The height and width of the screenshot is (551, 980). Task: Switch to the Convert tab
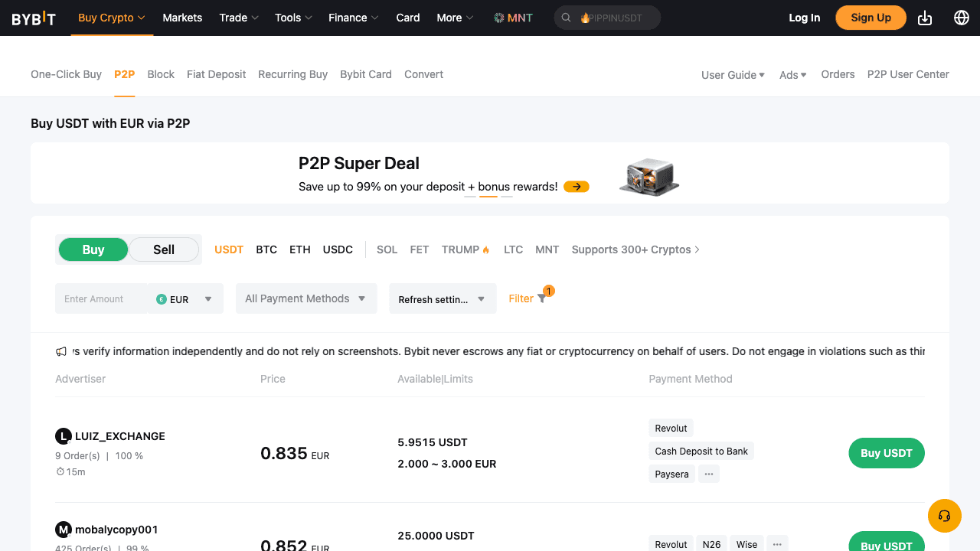click(x=424, y=74)
